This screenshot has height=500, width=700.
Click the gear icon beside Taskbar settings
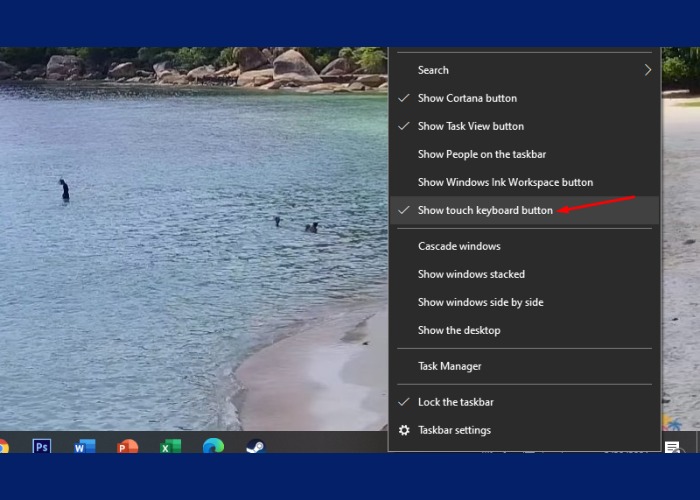pos(404,430)
